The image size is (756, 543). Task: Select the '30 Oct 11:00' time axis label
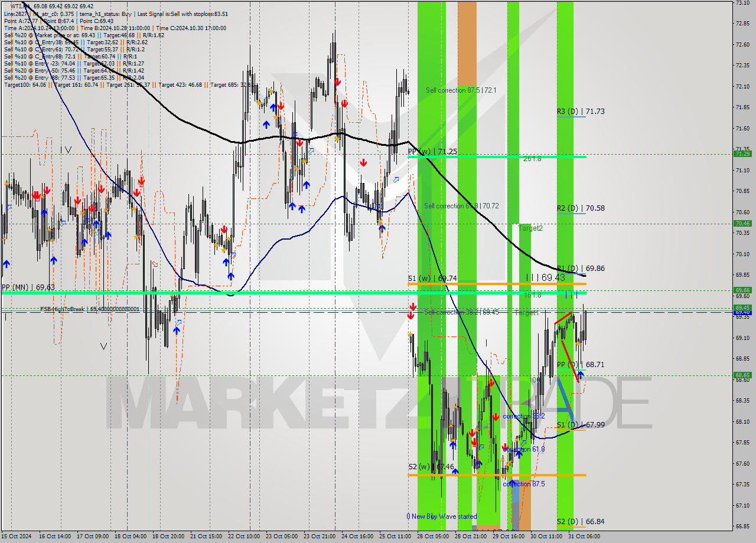pos(546,537)
